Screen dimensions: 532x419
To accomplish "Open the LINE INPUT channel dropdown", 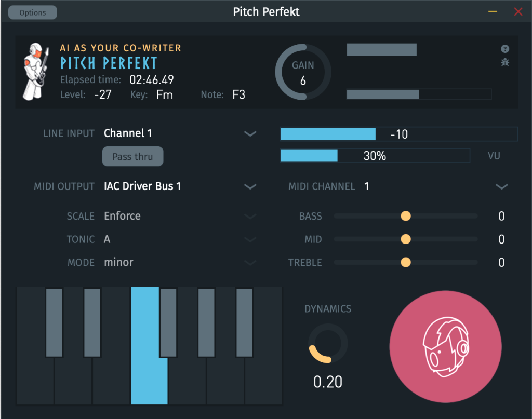I will coord(250,133).
